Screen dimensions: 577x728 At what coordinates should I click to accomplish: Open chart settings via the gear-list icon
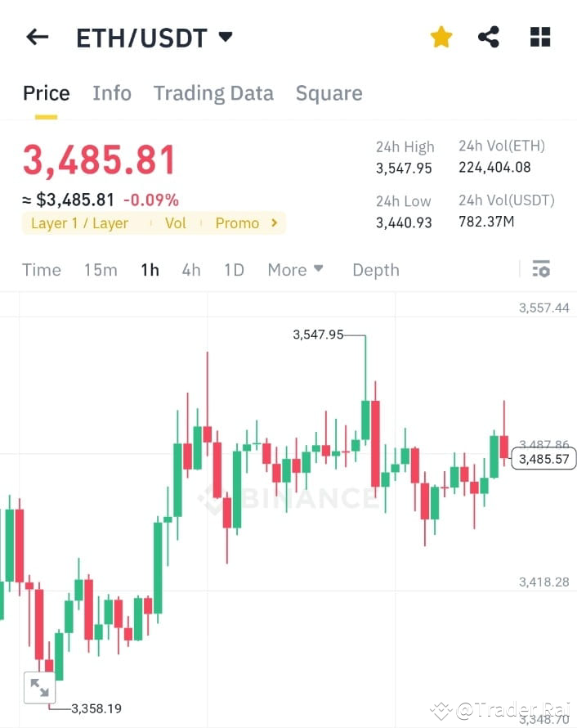point(541,269)
